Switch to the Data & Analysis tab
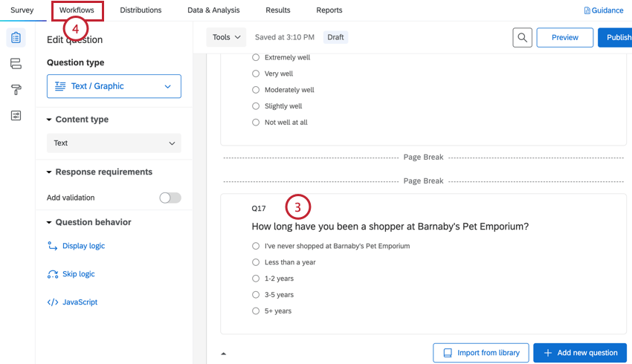 (213, 10)
